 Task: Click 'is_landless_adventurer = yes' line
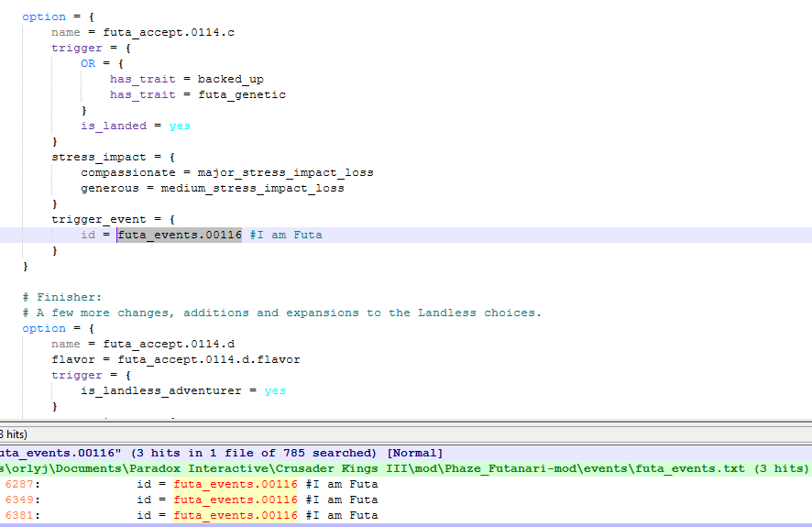click(183, 390)
